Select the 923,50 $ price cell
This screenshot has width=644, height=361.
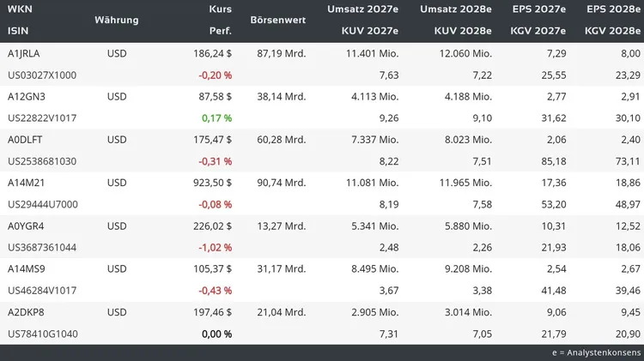pos(210,183)
